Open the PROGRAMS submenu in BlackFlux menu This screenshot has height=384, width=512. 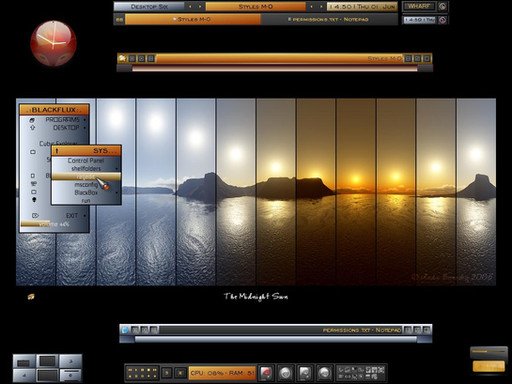[x=55, y=119]
